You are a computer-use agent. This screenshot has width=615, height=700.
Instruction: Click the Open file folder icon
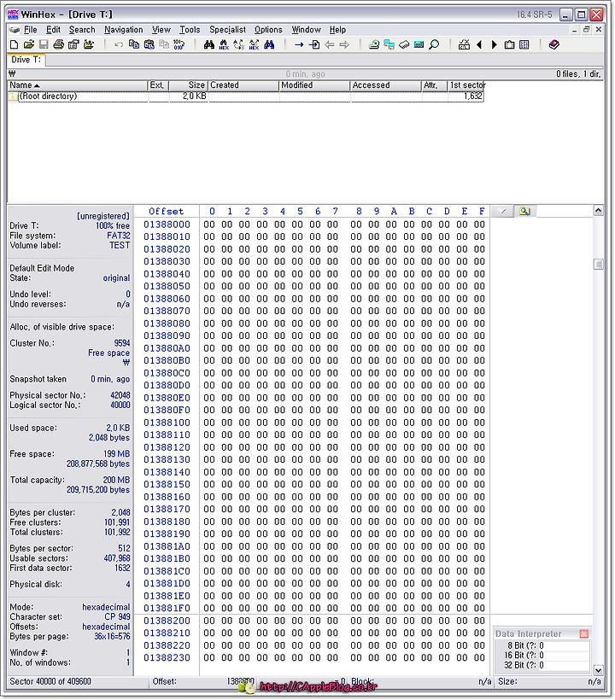(29, 44)
